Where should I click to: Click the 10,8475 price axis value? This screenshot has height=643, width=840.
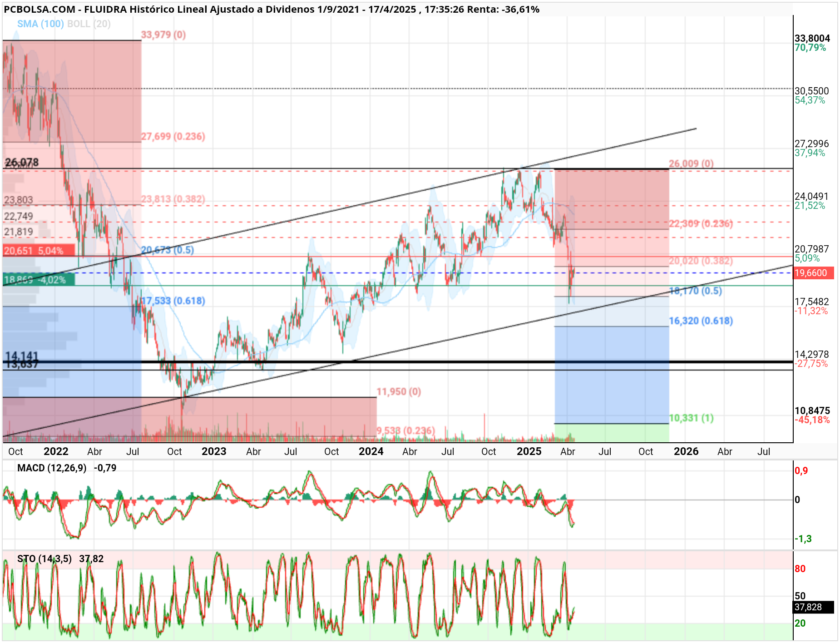812,411
